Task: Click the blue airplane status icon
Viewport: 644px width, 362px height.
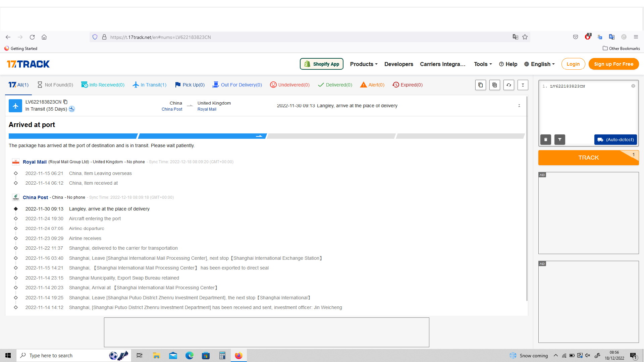Action: [x=15, y=106]
